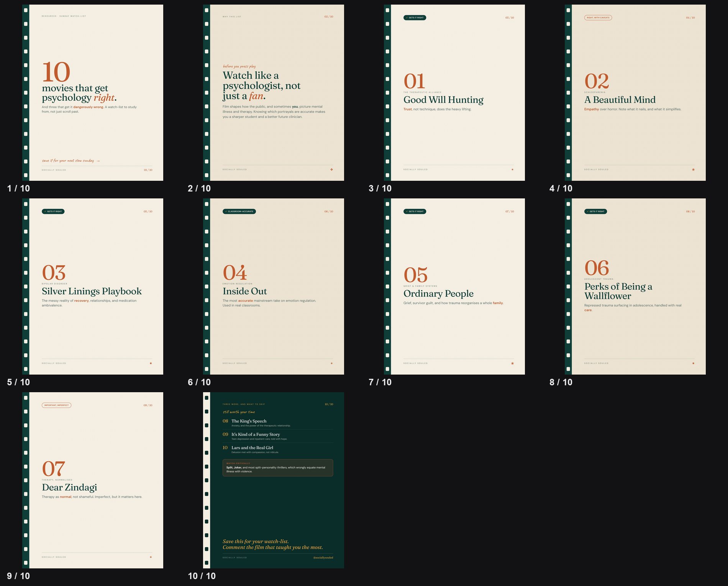Click the "3 / 10" slide caption
The width and height of the screenshot is (728, 586).
(x=380, y=188)
